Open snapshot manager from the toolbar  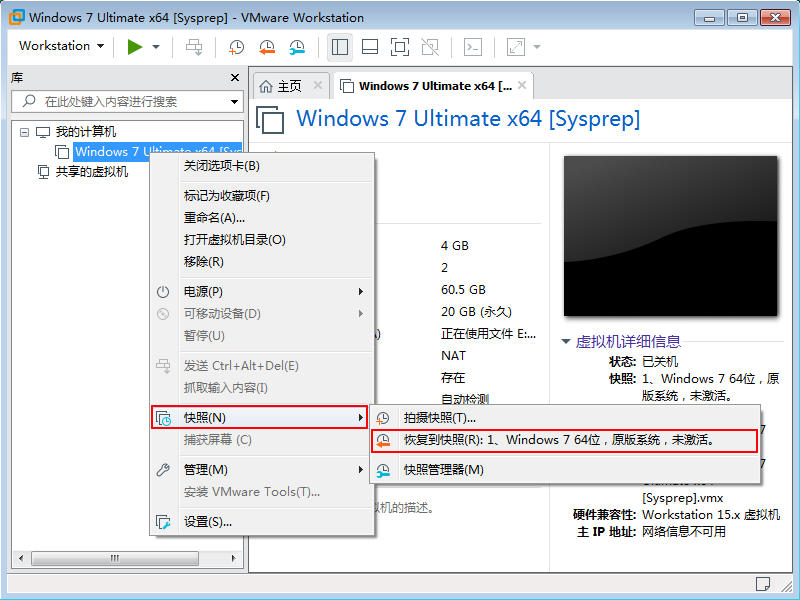pos(297,47)
